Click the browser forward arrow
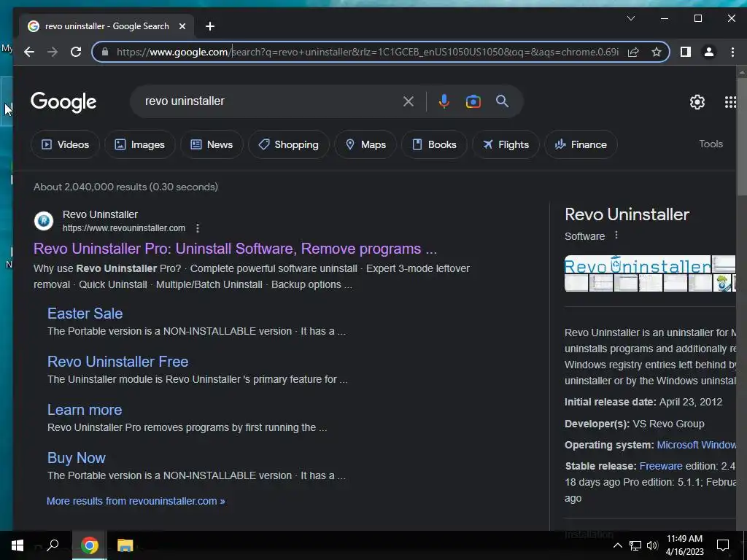The height and width of the screenshot is (560, 747). [53, 52]
